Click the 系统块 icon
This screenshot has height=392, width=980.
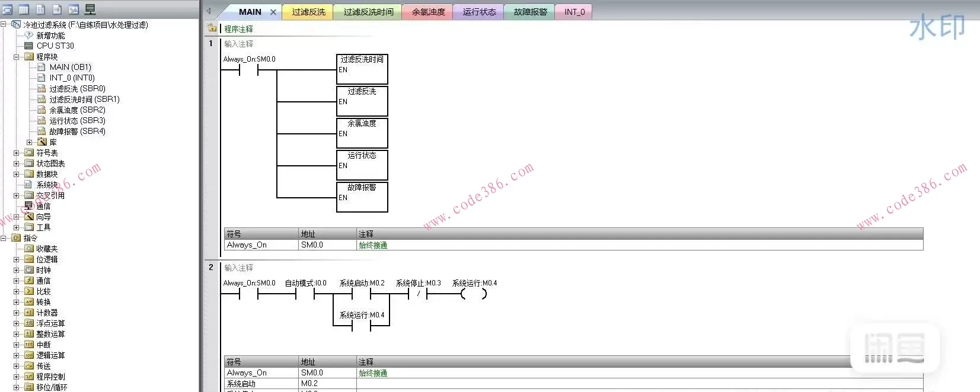pyautogui.click(x=28, y=185)
